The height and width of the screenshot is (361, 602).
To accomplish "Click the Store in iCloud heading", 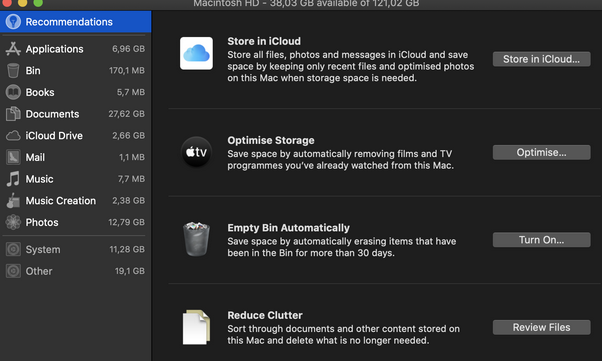I will click(x=264, y=41).
